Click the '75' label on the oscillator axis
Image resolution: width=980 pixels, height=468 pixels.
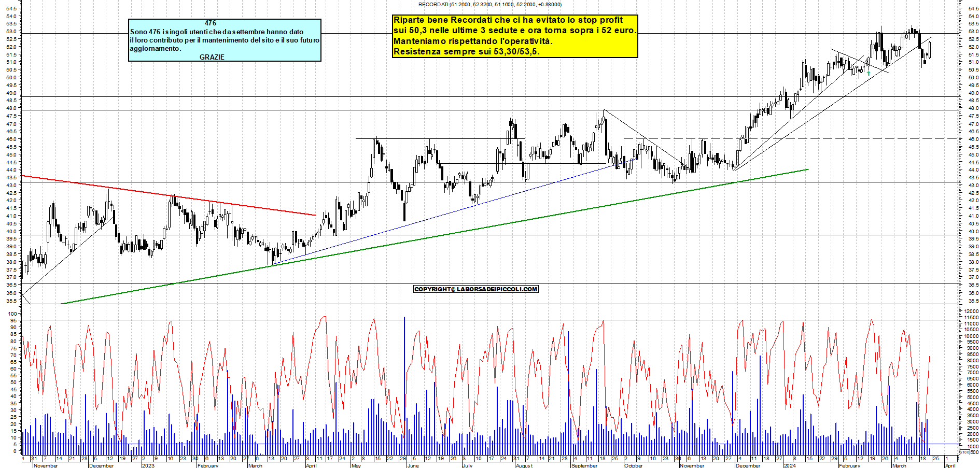coord(13,348)
